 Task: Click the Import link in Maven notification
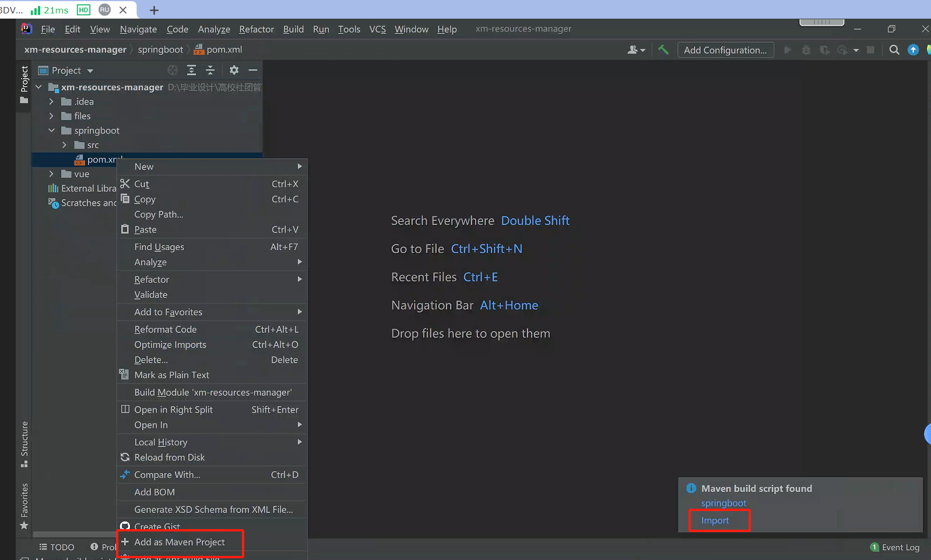[x=715, y=520]
